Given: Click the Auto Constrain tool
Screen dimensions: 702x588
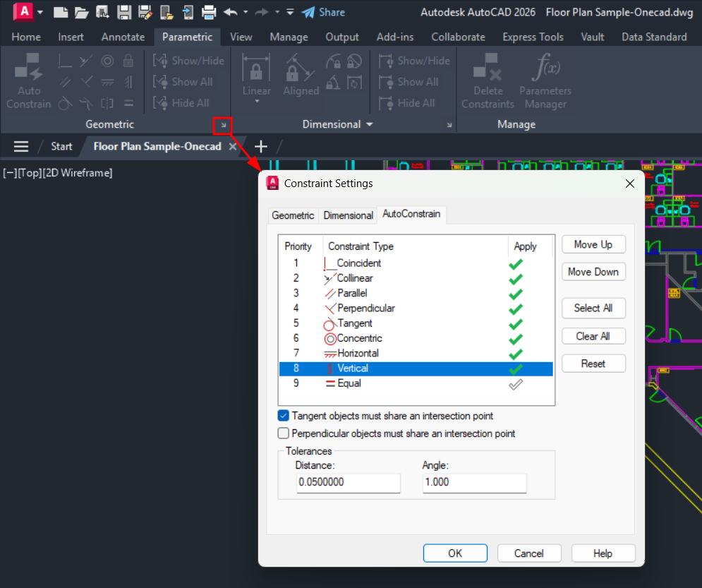Looking at the screenshot, I should 29,80.
